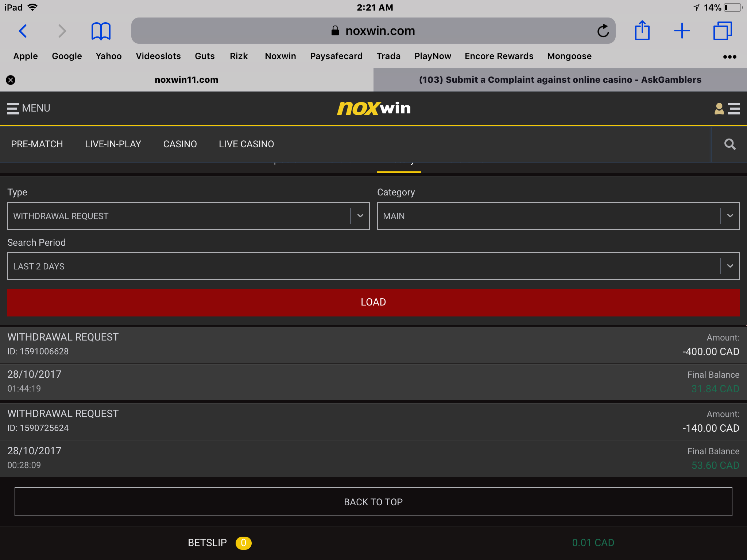Reload the noxwin.com page

point(603,31)
